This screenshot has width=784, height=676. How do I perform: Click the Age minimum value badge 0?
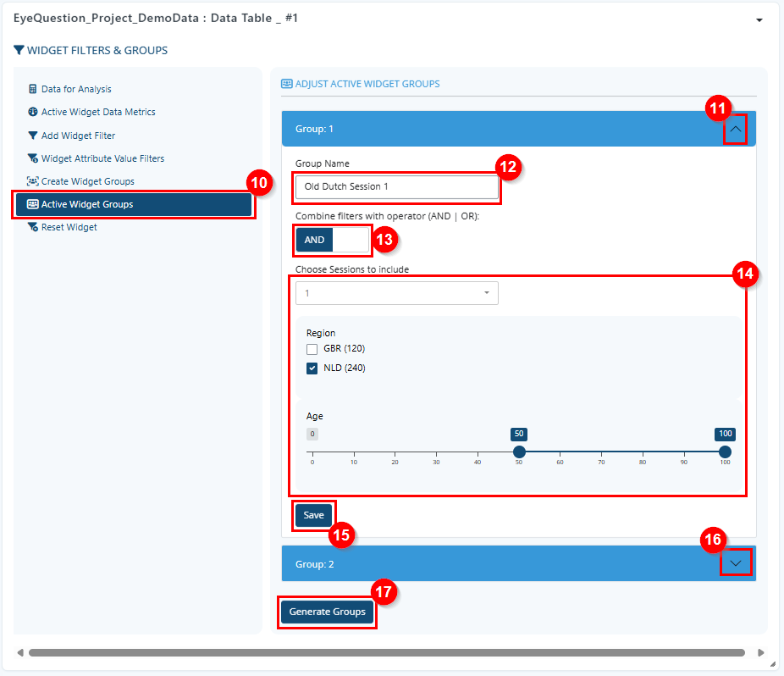coord(312,434)
